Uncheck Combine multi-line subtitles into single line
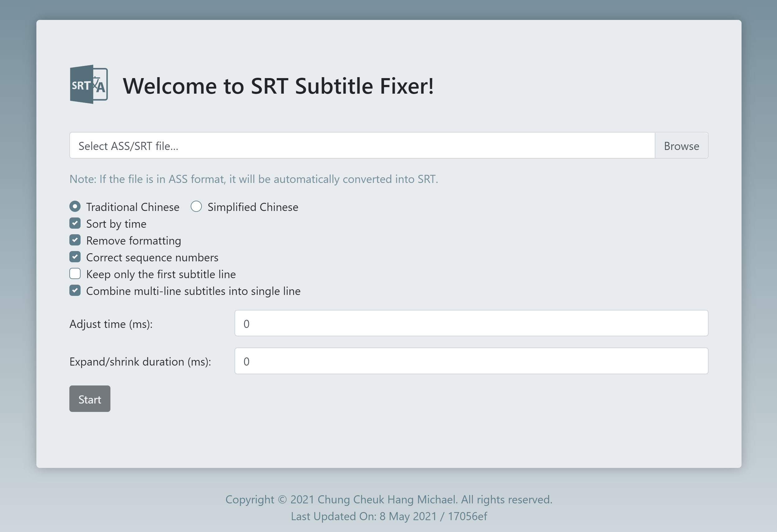Image resolution: width=777 pixels, height=532 pixels. click(x=75, y=290)
